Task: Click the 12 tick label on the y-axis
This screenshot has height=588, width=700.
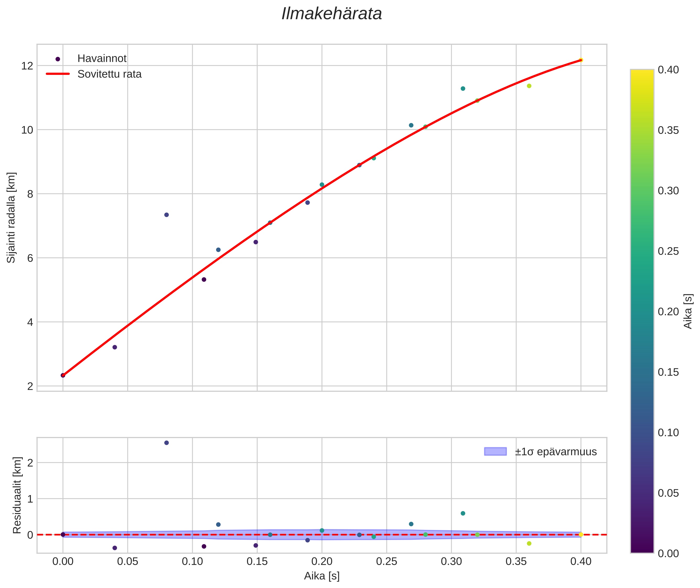Action: (x=27, y=66)
